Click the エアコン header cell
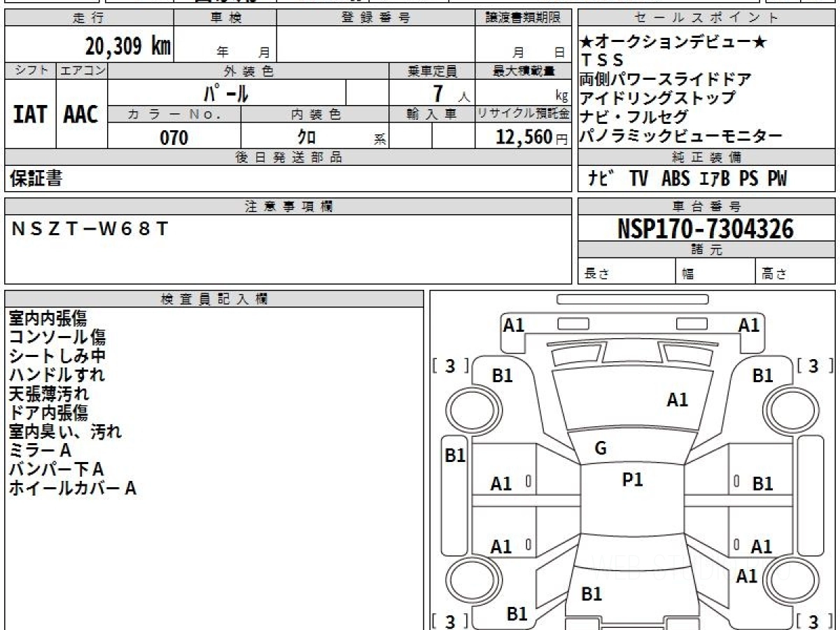 click(x=82, y=71)
